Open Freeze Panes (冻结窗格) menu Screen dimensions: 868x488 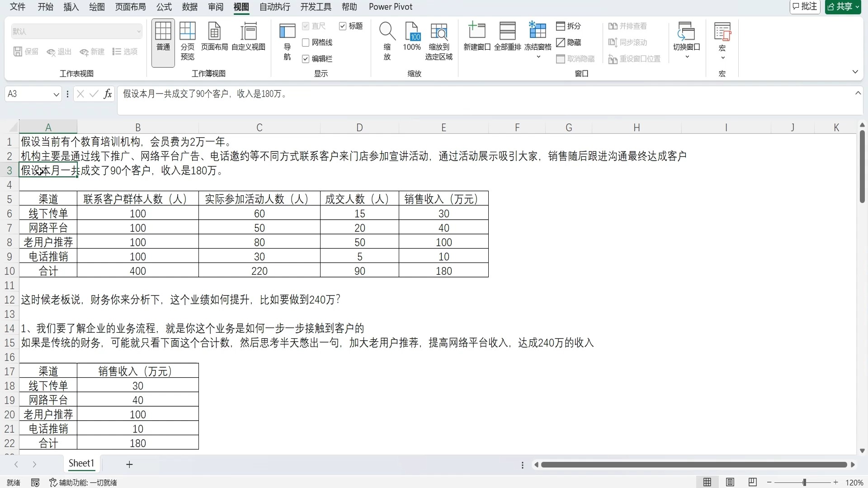538,41
